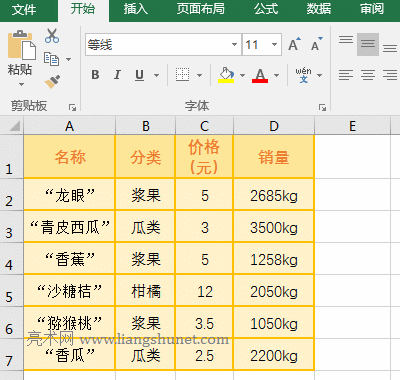Toggle underline formatting
400x380 pixels.
[139, 75]
